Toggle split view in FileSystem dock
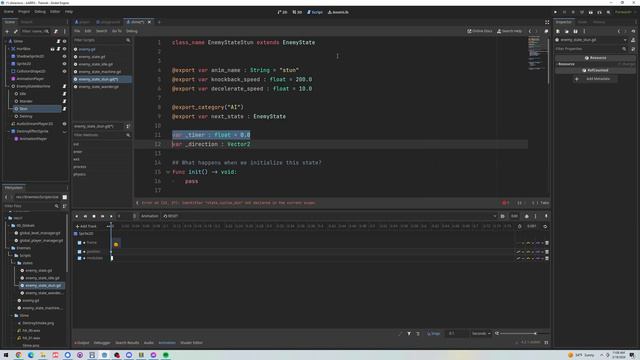Viewport: 640px width, 360px height. 64,197
